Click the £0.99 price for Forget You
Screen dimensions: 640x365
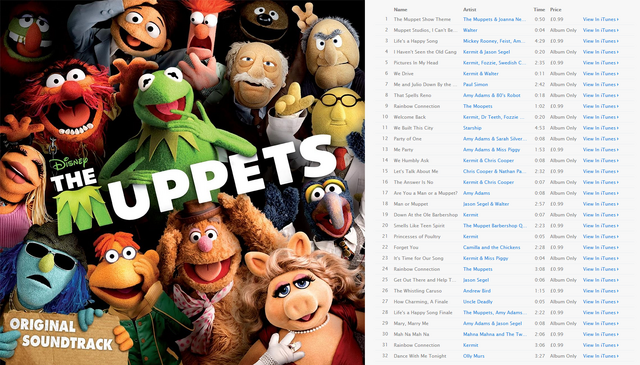click(556, 247)
